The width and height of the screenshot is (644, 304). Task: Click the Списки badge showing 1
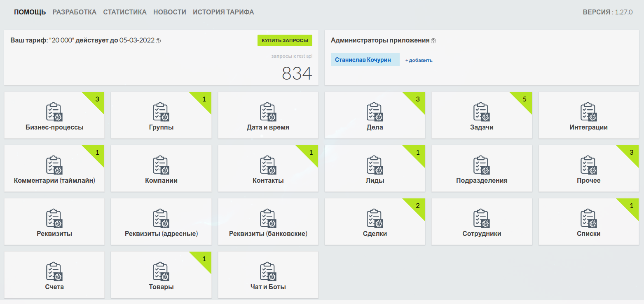632,205
